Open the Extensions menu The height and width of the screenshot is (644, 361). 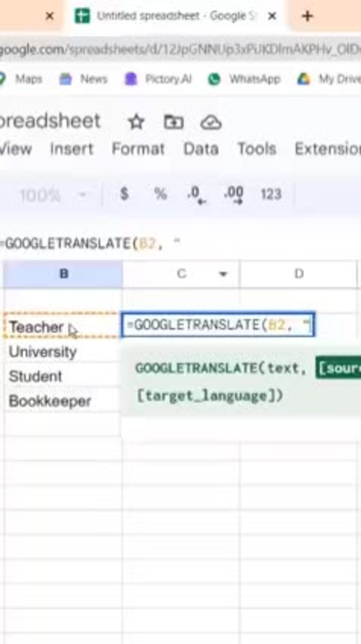coord(328,149)
